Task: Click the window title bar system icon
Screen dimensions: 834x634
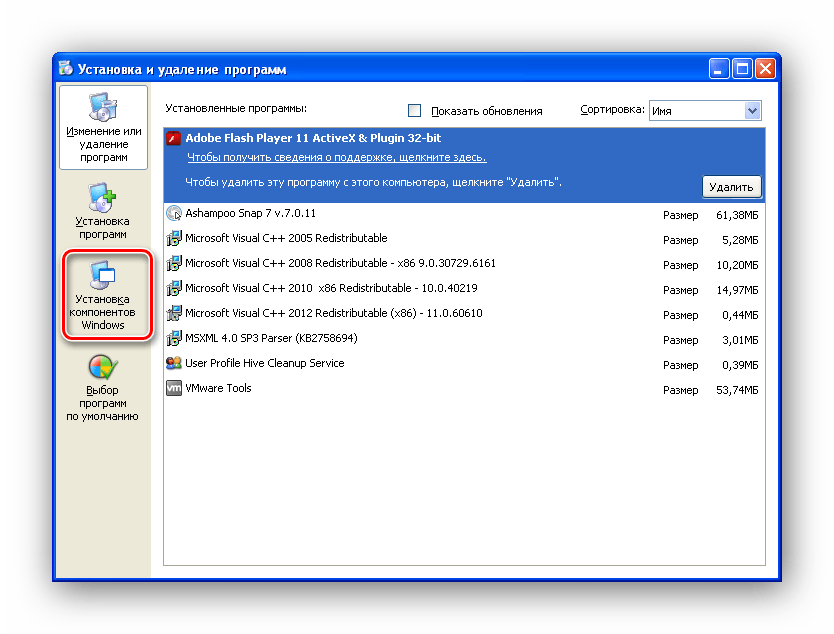Action: pyautogui.click(x=65, y=69)
